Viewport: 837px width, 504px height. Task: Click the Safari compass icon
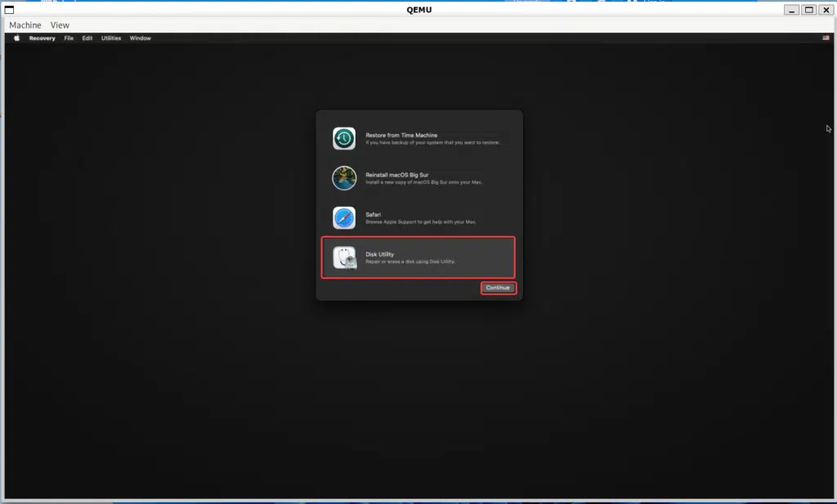click(344, 217)
